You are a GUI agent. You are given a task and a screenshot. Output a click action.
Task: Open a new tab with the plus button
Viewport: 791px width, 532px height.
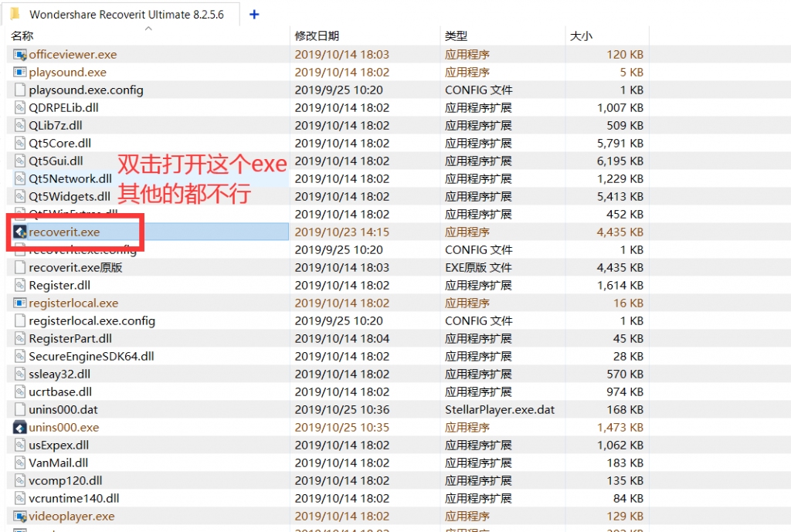click(x=254, y=13)
